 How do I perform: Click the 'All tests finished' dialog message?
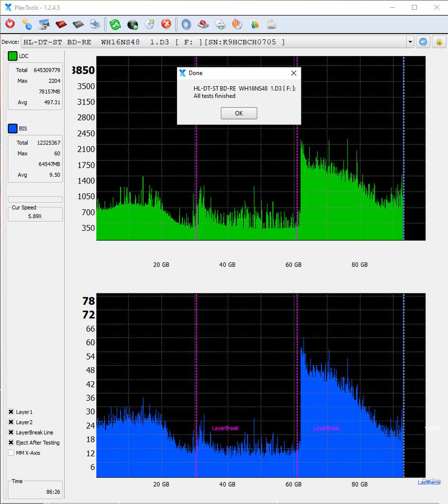tap(214, 96)
